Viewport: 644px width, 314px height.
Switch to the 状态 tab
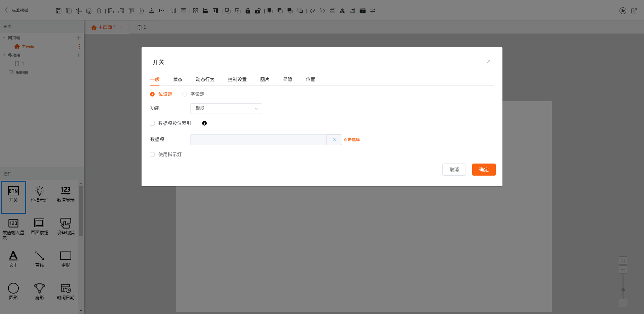tap(177, 79)
